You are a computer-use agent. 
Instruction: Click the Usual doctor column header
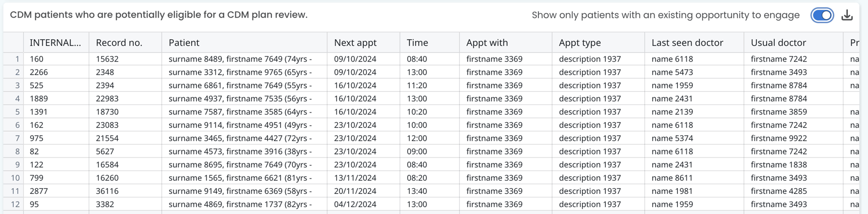click(x=778, y=43)
